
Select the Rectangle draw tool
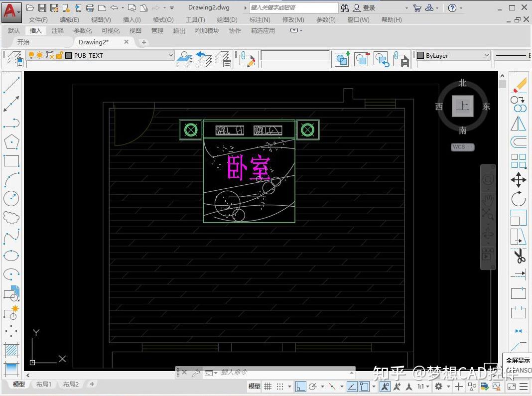click(11, 161)
